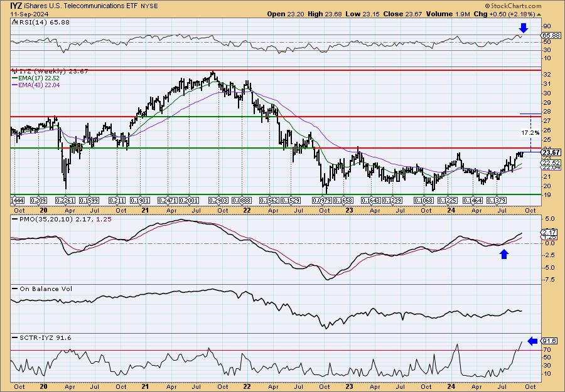Click the 2.17 PMO axis value tag

pyautogui.click(x=549, y=232)
